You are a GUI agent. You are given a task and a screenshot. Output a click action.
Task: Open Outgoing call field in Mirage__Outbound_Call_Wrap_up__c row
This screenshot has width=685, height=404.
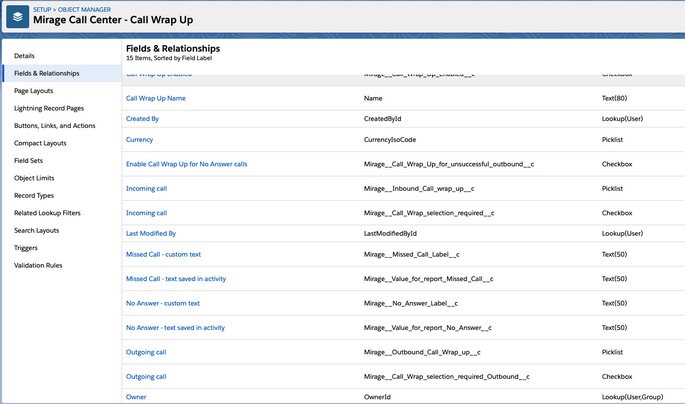click(146, 352)
